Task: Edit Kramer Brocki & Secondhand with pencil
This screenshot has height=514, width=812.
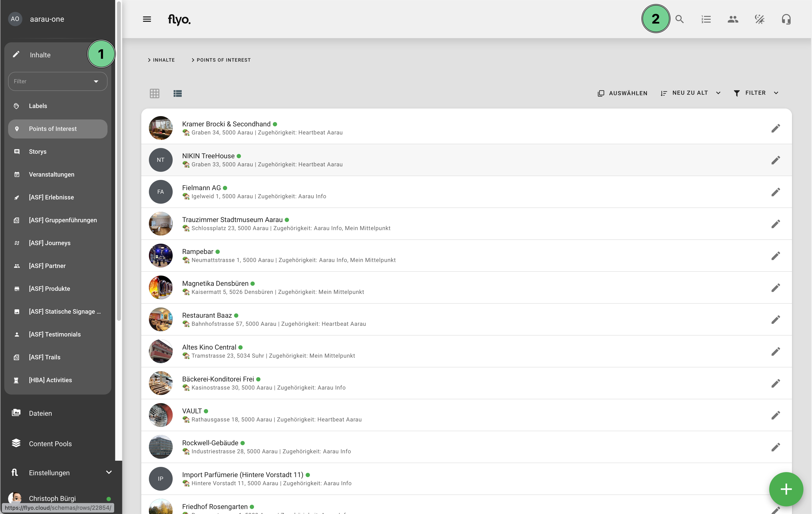Action: tap(775, 128)
